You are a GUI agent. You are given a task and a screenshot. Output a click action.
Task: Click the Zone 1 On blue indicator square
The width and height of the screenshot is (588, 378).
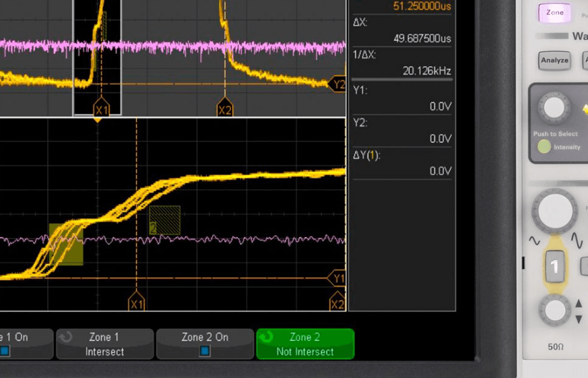(5, 351)
